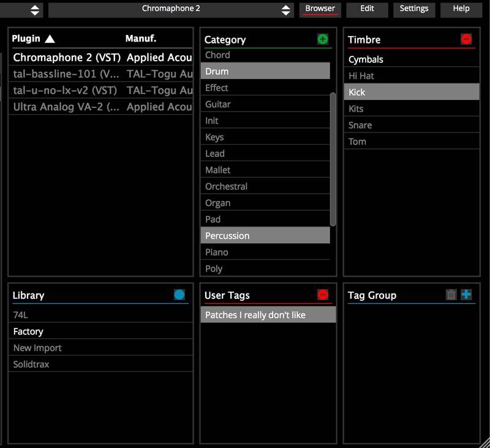This screenshot has height=448, width=490.
Task: Open the Edit tab
Action: 367,9
